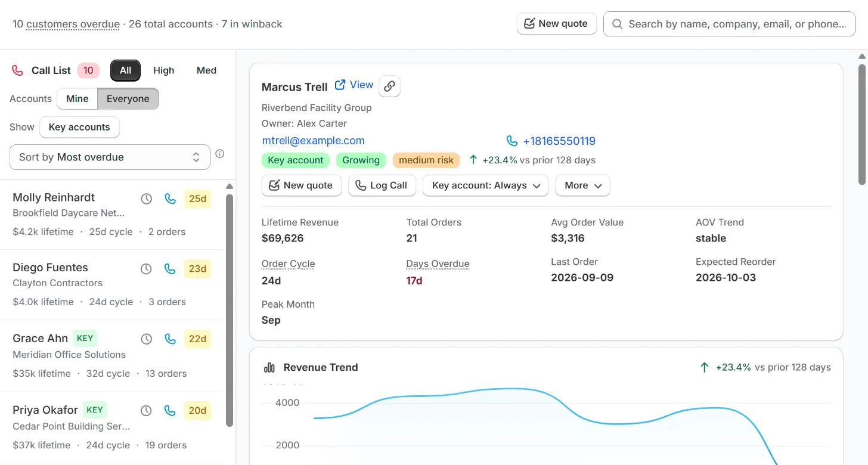Click the info icon beside the sort dropdown
This screenshot has width=868, height=465.
coord(219,154)
